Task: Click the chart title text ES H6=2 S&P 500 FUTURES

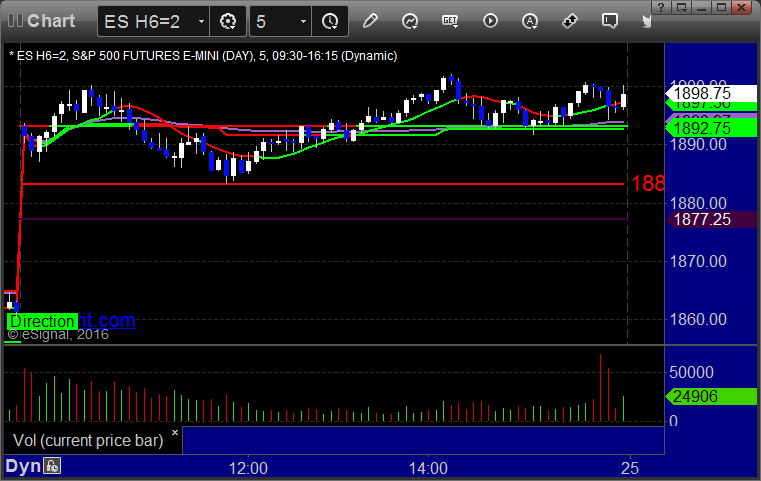Action: coord(203,56)
